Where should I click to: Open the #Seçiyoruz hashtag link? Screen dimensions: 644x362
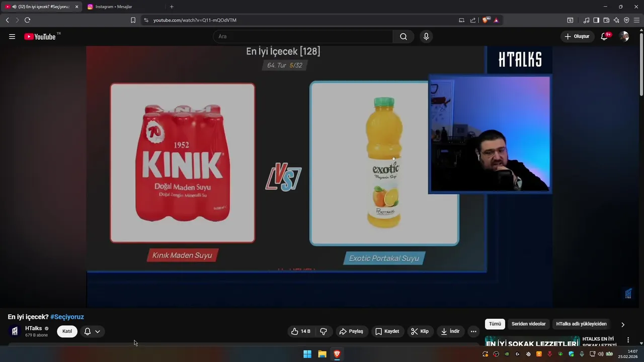click(67, 317)
